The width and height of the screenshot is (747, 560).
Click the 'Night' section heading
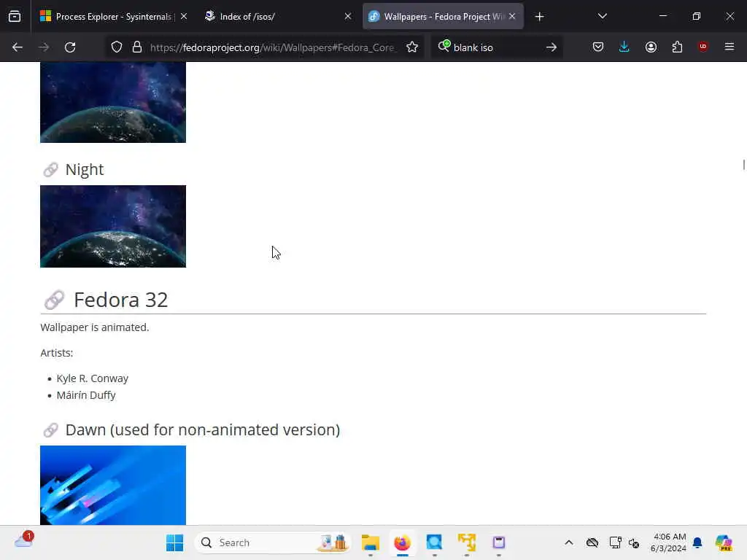pos(85,169)
